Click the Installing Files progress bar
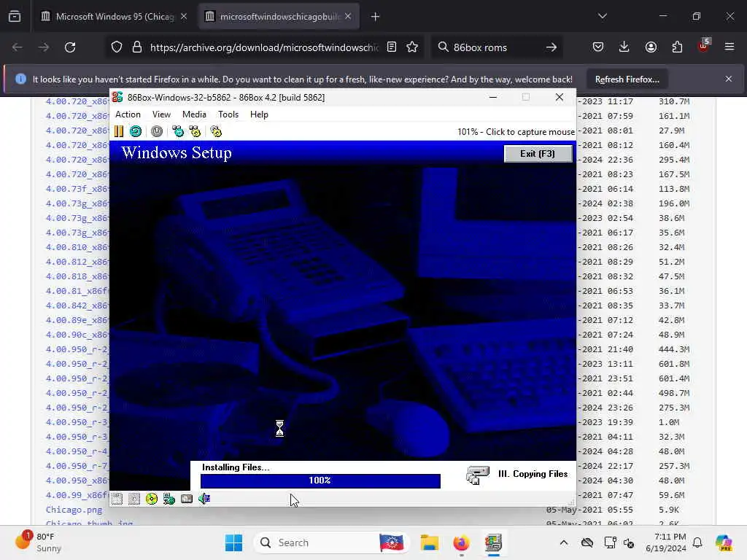The image size is (747, 560). [320, 481]
